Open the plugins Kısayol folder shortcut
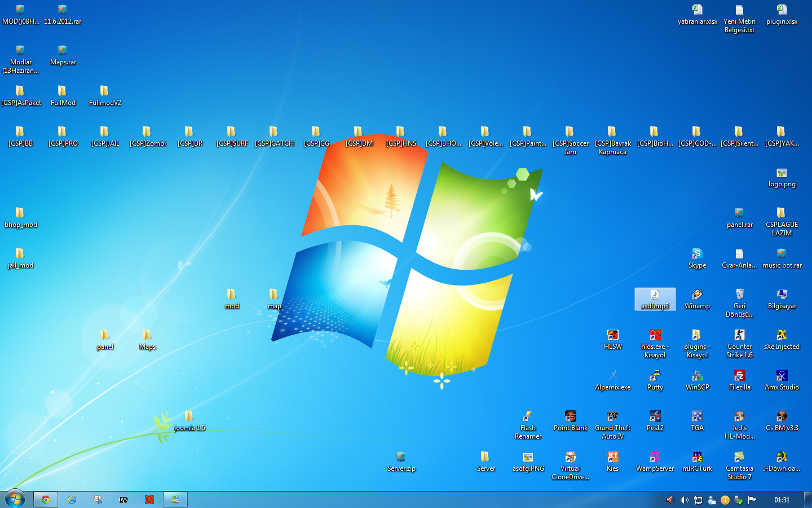This screenshot has height=508, width=812. 698,343
